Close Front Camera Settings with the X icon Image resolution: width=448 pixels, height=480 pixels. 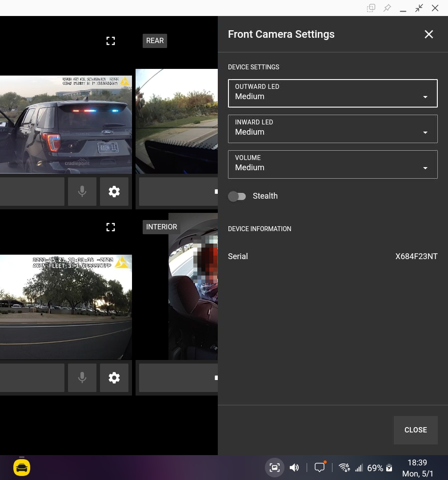428,35
